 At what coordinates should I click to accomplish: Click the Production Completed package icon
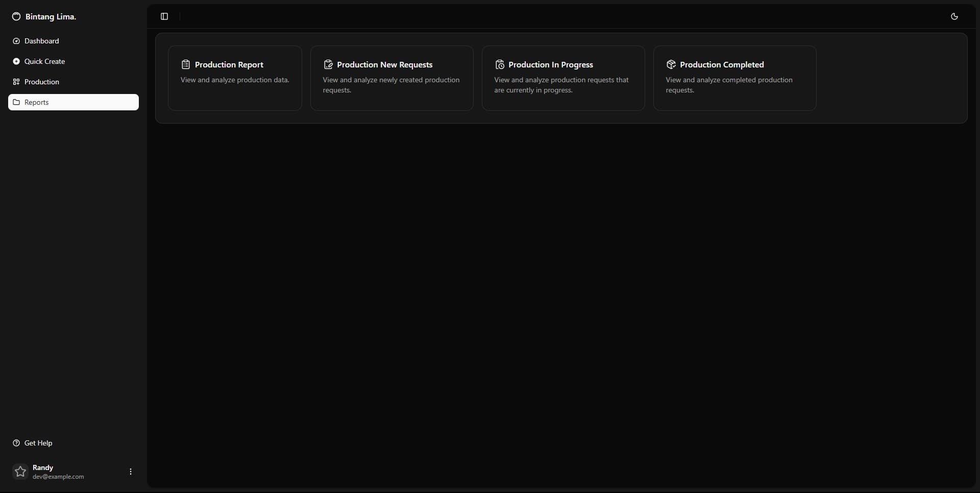coord(671,64)
